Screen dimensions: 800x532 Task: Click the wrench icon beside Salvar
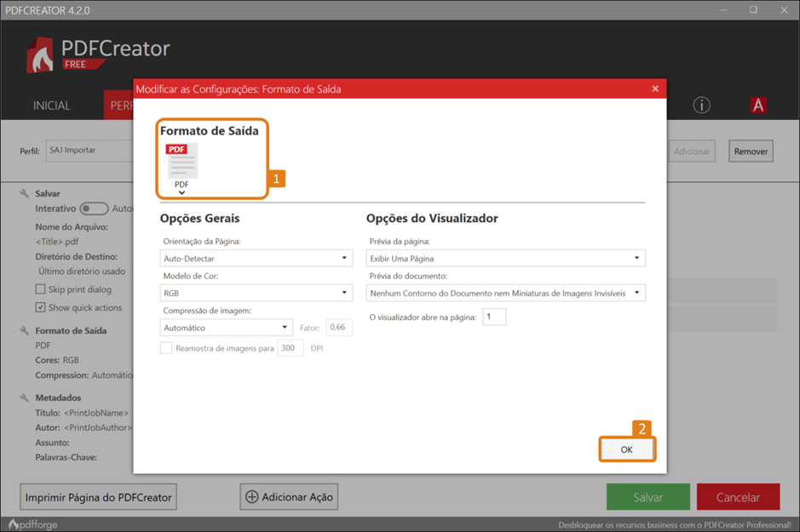(24, 194)
